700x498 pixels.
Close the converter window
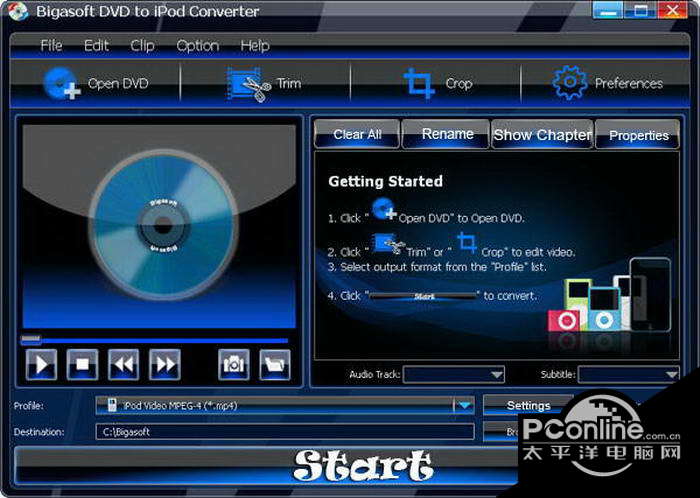[673, 10]
